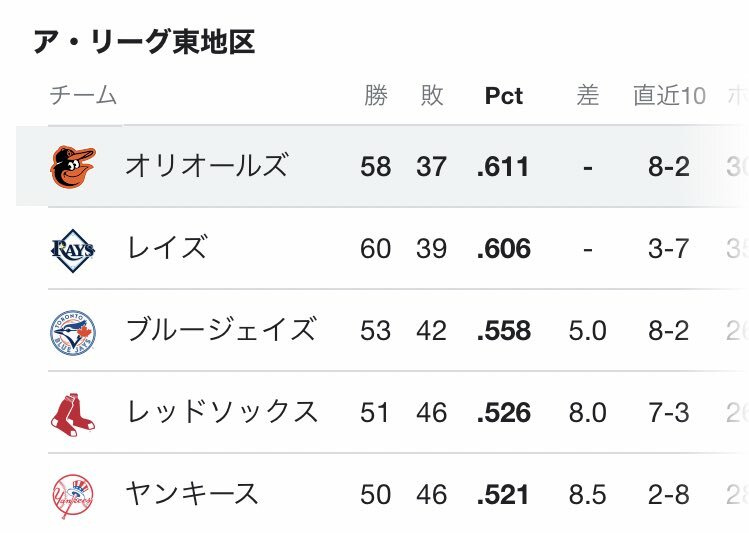Open the レッドソックス team link
749x533 pixels.
click(222, 412)
